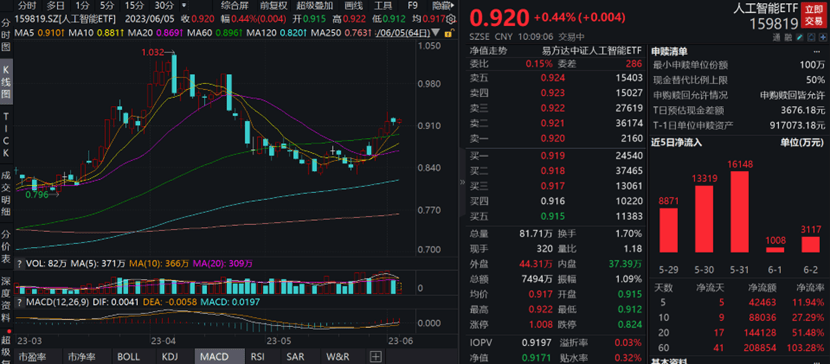Select the 成交明细 sidebar tab
830x364 pixels.
6,193
